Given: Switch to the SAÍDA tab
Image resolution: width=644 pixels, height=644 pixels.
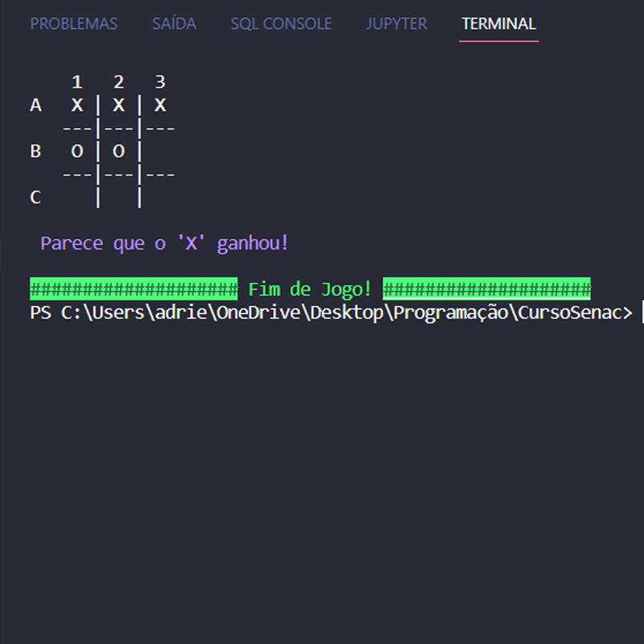Looking at the screenshot, I should click(174, 24).
